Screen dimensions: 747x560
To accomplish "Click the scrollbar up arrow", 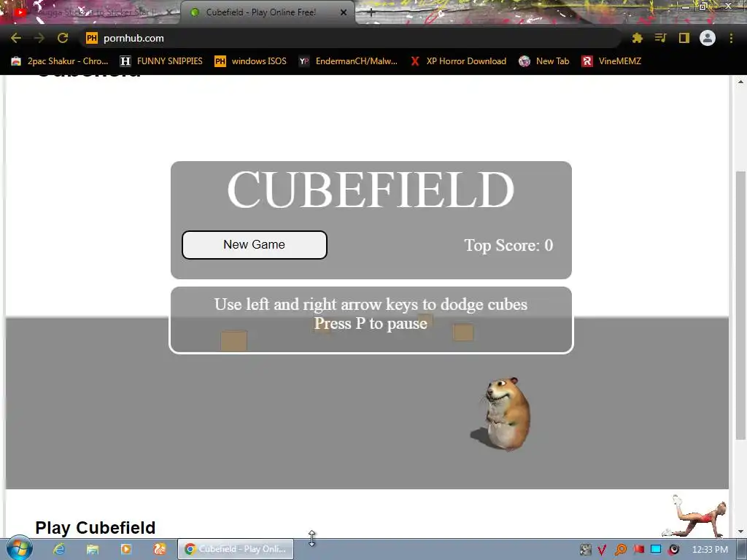I will tap(740, 82).
